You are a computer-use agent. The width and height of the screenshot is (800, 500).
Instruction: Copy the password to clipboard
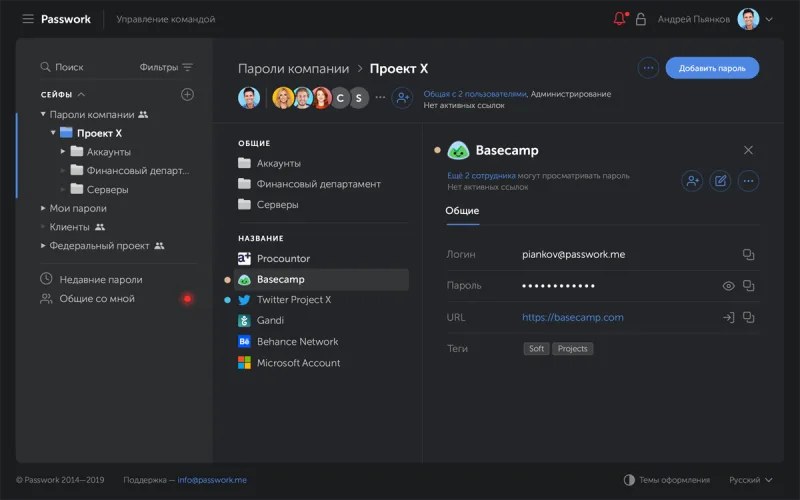[x=748, y=286]
